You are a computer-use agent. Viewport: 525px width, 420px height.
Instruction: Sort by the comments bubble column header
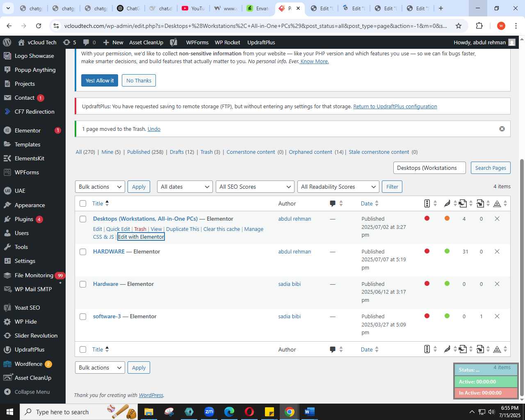[x=336, y=203]
